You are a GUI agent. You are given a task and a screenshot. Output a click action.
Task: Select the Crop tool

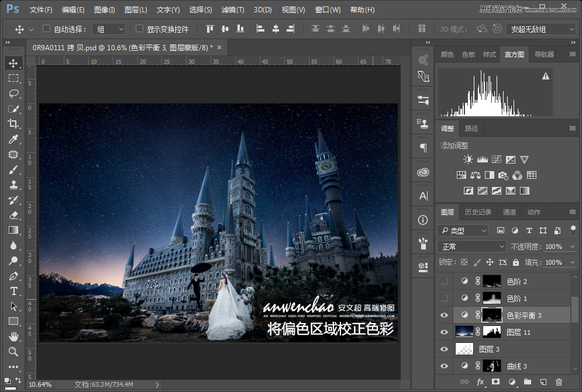coord(13,123)
